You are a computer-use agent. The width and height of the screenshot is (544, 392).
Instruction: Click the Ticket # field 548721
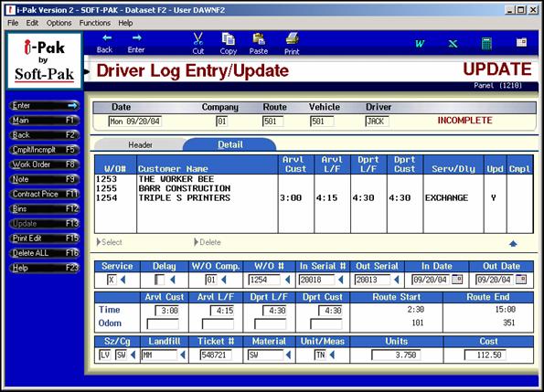click(215, 355)
